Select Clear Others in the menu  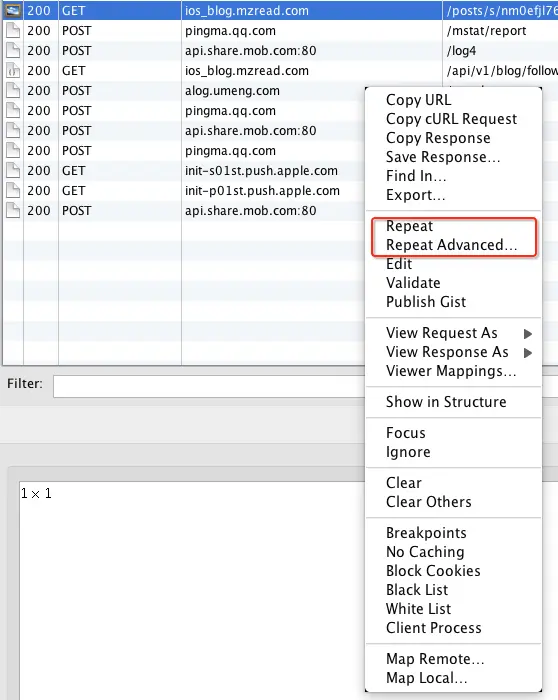click(429, 502)
